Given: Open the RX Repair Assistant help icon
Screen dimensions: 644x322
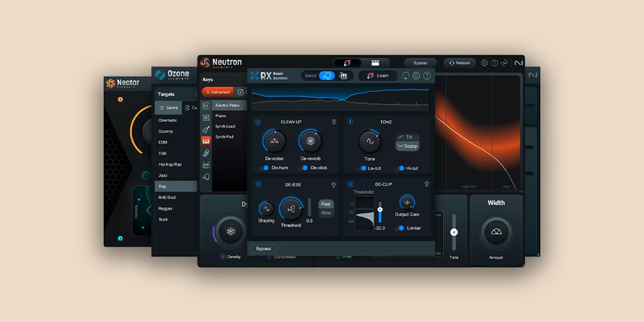Looking at the screenshot, I should point(427,75).
